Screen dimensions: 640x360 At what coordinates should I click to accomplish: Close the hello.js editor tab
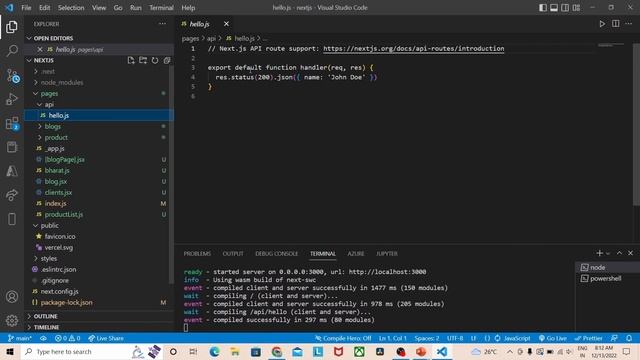226,24
